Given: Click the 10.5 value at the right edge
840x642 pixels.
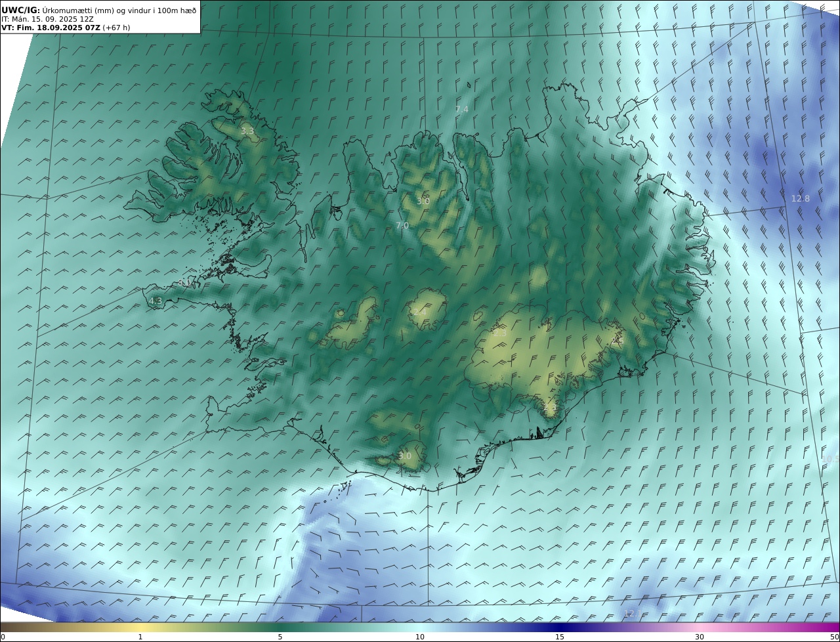Looking at the screenshot, I should click(831, 458).
